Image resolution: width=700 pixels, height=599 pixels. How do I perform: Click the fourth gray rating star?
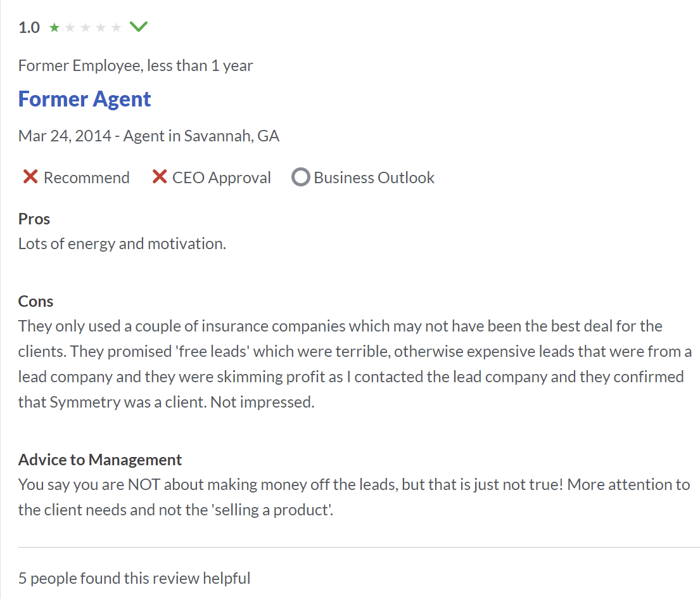(x=101, y=28)
